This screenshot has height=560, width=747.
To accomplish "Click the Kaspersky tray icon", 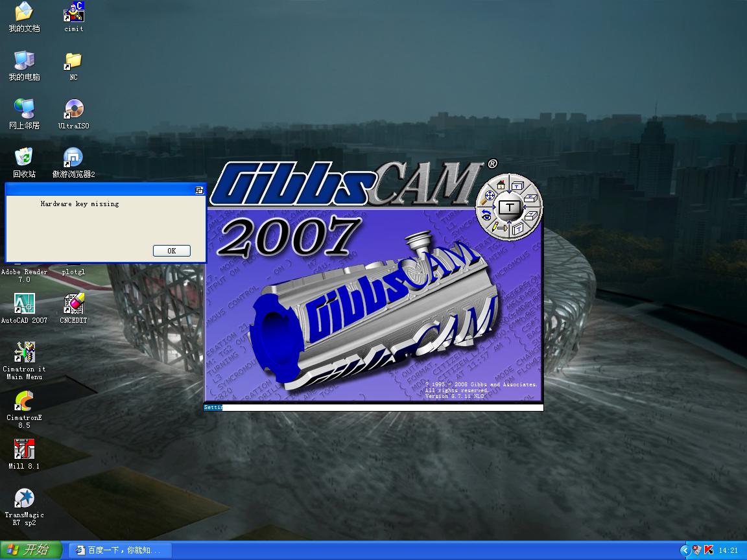I will [709, 550].
